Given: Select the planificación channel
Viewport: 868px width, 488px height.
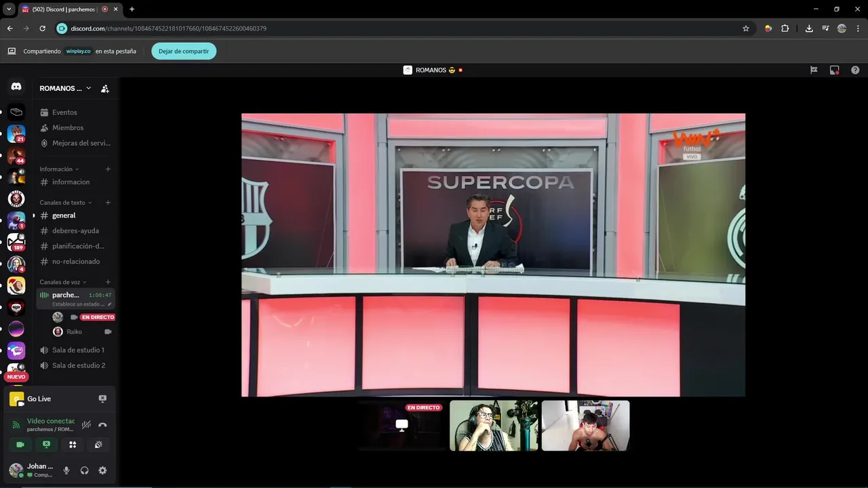Looking at the screenshot, I should pyautogui.click(x=75, y=246).
